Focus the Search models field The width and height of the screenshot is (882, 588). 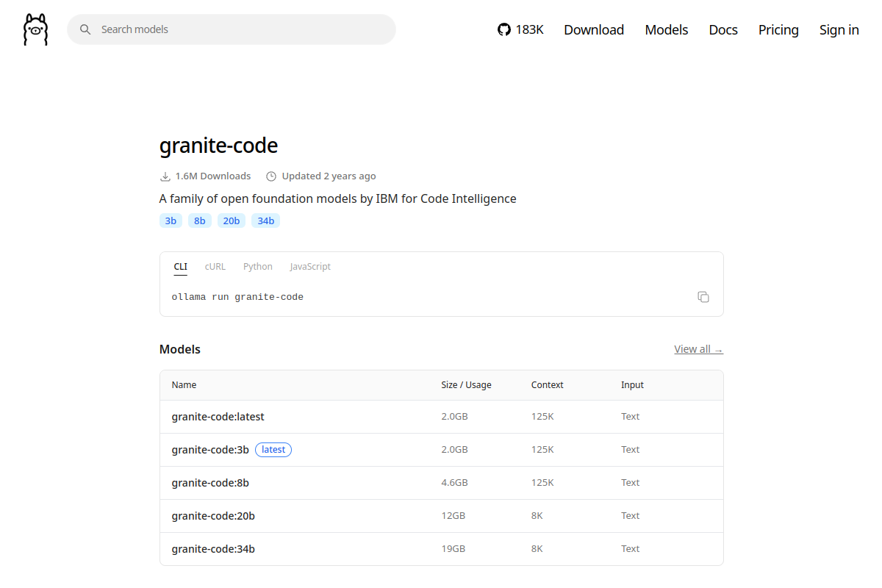pyautogui.click(x=232, y=29)
